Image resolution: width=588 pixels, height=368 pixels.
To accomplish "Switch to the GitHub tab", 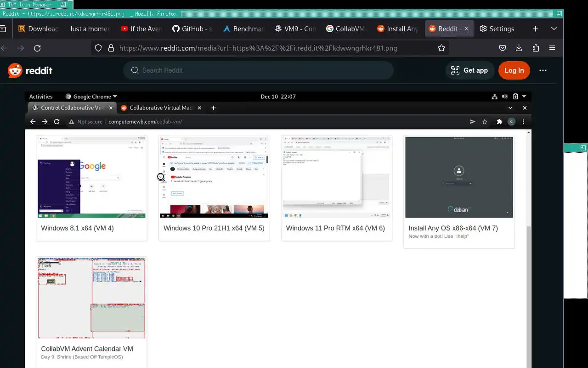I will [x=192, y=29].
